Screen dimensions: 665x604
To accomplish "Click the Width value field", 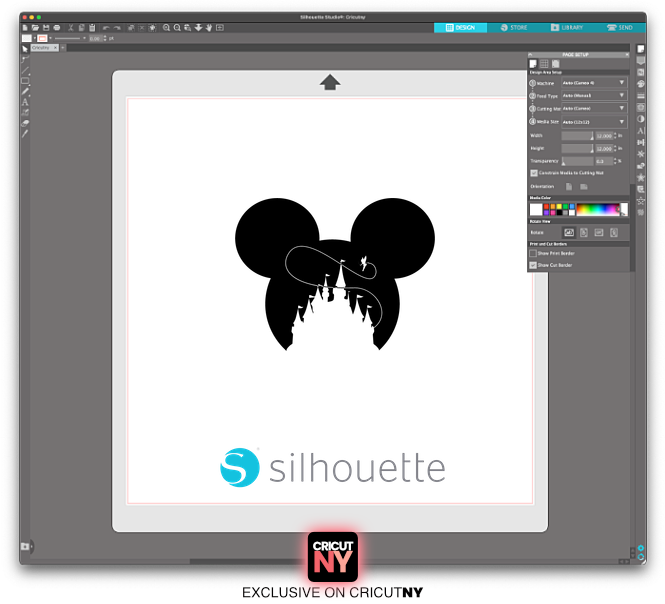I will pos(604,136).
